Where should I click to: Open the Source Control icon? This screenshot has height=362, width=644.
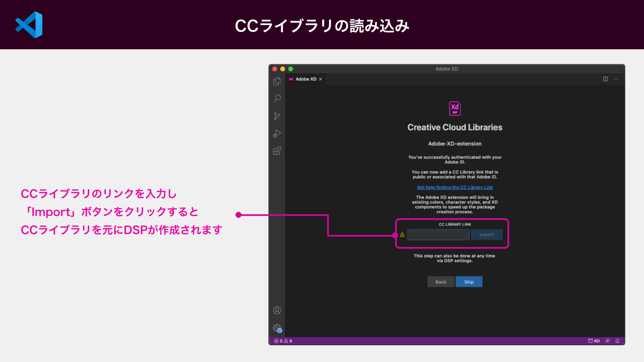[x=277, y=116]
